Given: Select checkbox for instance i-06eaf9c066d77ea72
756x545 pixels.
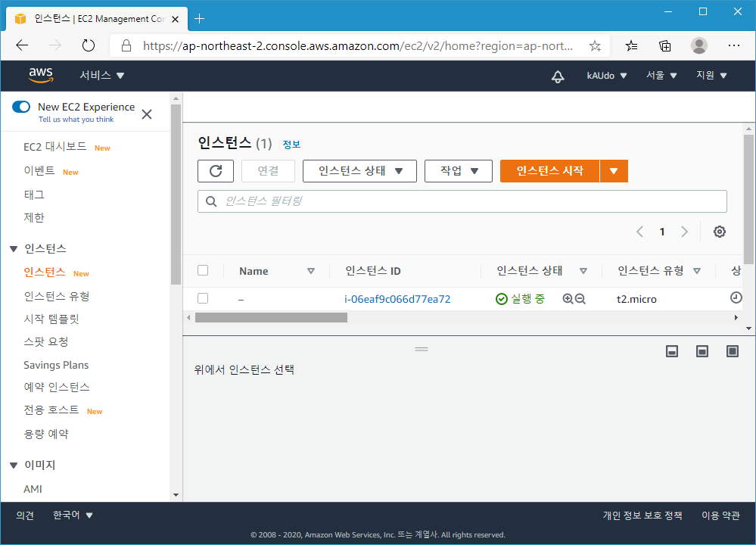Looking at the screenshot, I should pos(203,298).
